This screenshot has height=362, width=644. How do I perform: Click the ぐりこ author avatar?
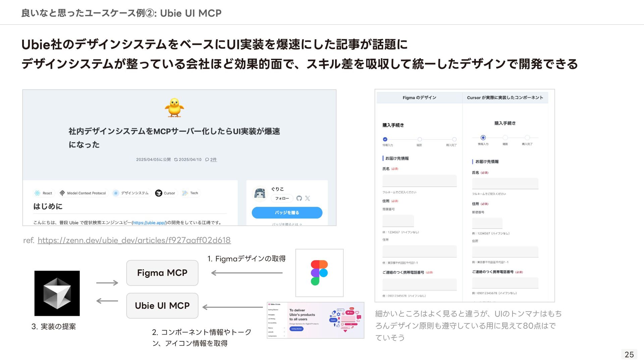pyautogui.click(x=260, y=193)
